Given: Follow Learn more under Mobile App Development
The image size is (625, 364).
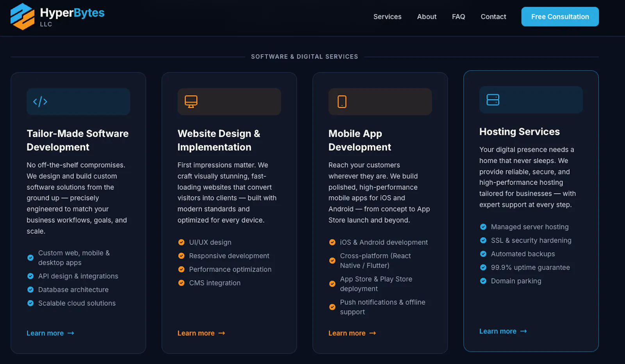Looking at the screenshot, I should [x=352, y=333].
